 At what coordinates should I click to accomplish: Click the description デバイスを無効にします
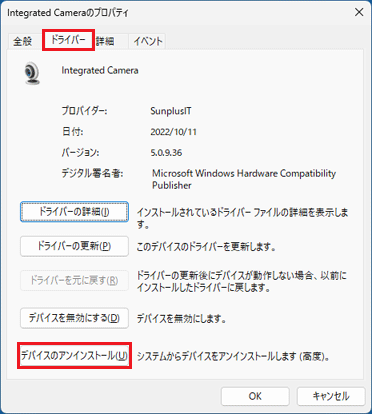click(x=182, y=319)
